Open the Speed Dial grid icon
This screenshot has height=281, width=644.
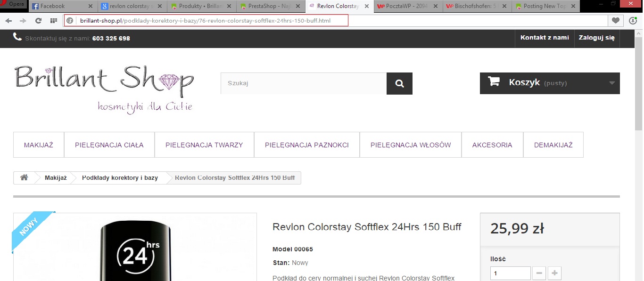[x=54, y=21]
